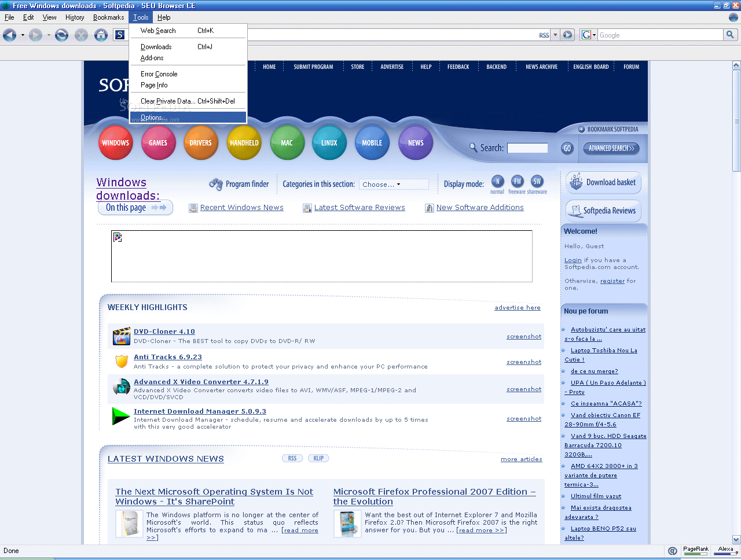Open the DVD-Cloner 4.10 link

click(164, 331)
